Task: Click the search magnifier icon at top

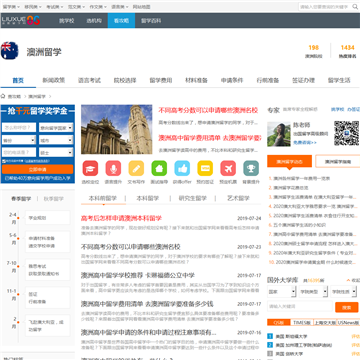Action: (355, 7)
